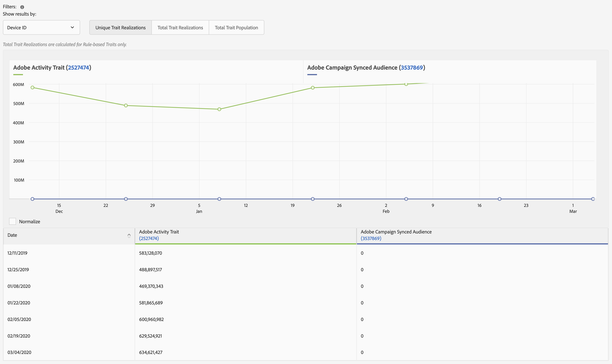Select the 01/22/2020 table row
This screenshot has height=364, width=612.
click(x=19, y=303)
